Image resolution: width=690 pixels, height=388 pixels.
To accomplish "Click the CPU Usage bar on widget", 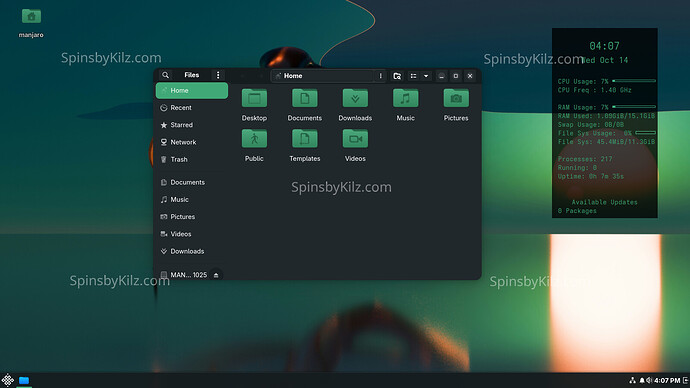I will 634,81.
